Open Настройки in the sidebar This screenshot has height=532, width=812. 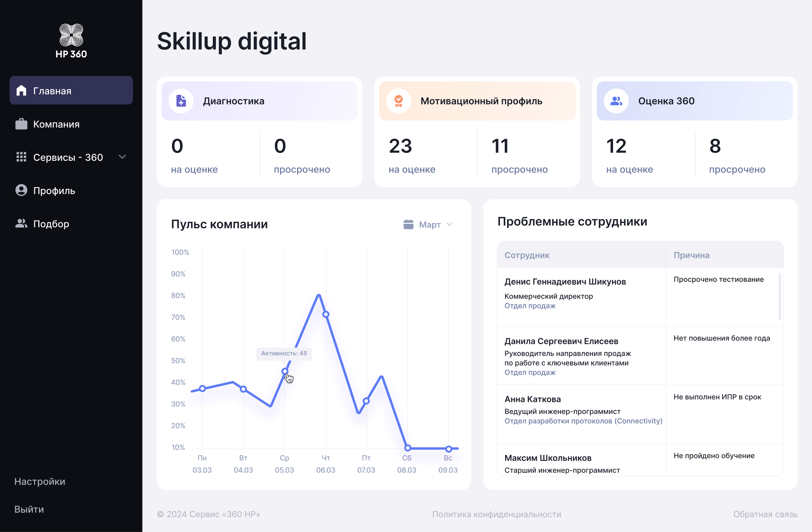[x=40, y=481]
